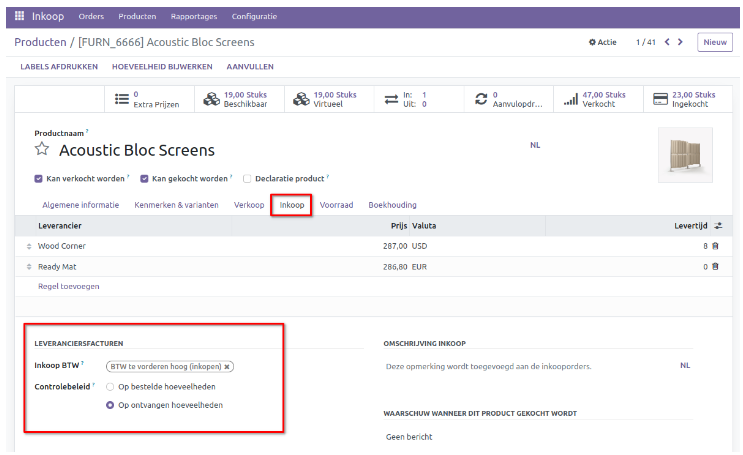The image size is (743, 455).
Task: Go to previous record arrow
Action: (x=666, y=42)
